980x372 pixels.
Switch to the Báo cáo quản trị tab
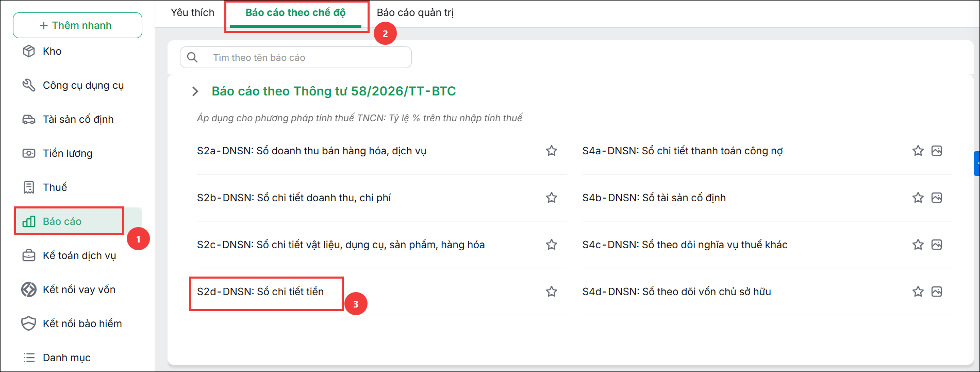(415, 12)
